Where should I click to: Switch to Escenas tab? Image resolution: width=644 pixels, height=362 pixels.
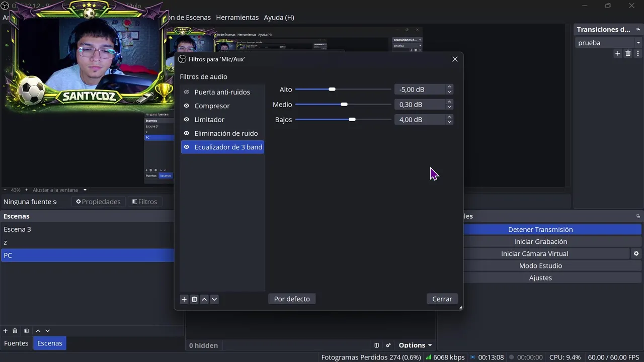50,343
